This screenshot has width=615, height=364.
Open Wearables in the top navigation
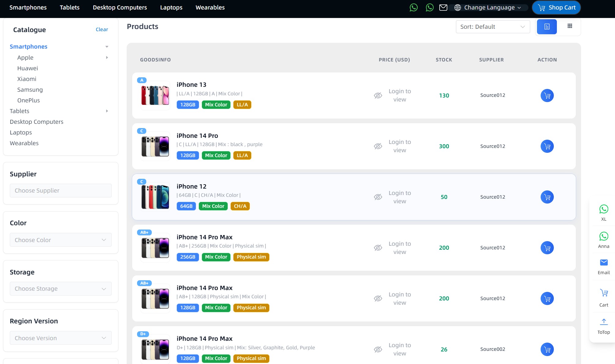click(210, 7)
